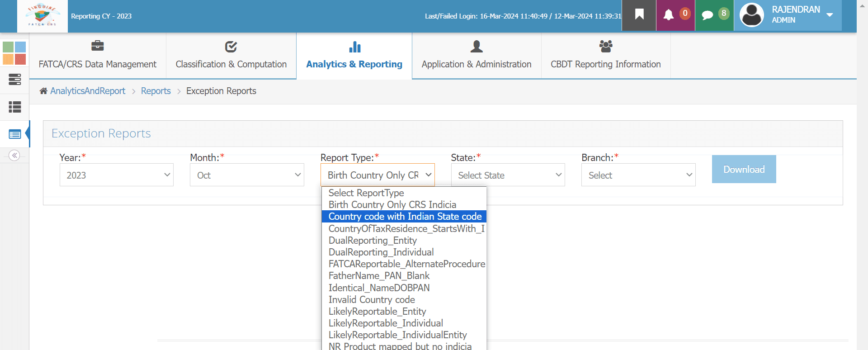Open the Application & Administration tab
The image size is (868, 350).
[476, 56]
